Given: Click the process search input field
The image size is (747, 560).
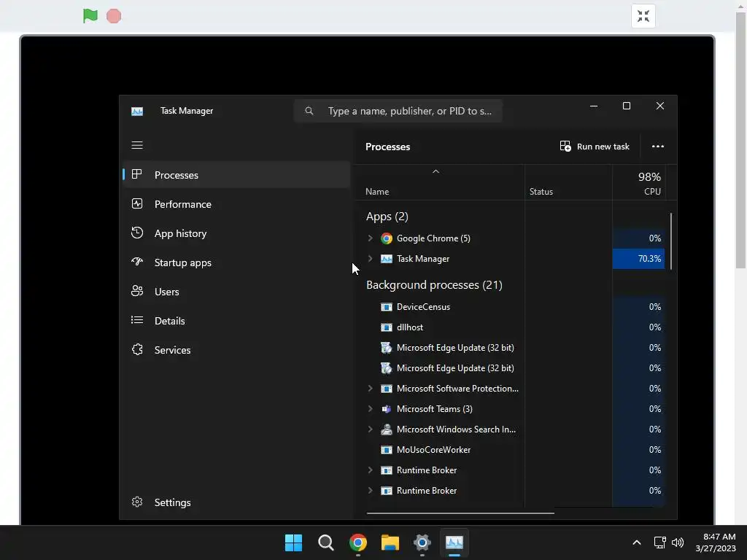Looking at the screenshot, I should point(398,111).
